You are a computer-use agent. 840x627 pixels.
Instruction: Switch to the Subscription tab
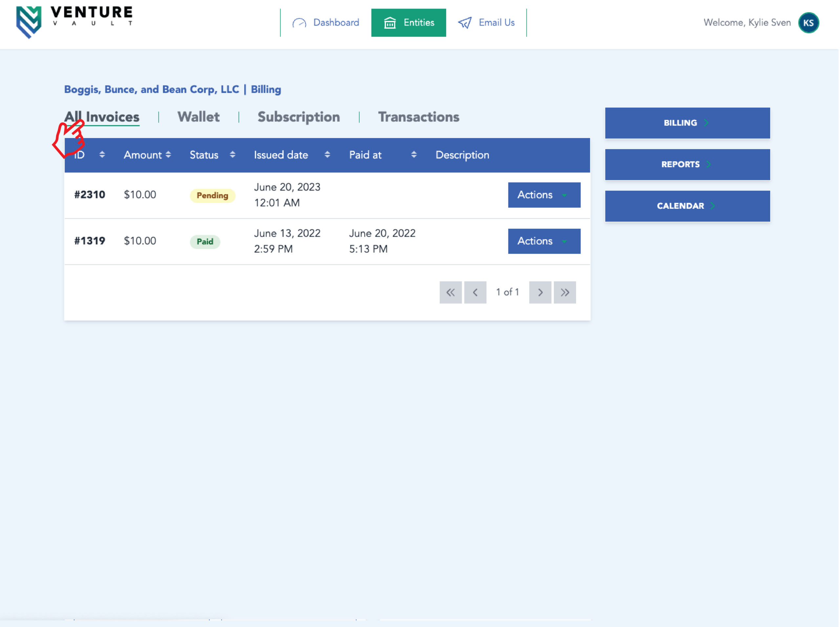298,117
